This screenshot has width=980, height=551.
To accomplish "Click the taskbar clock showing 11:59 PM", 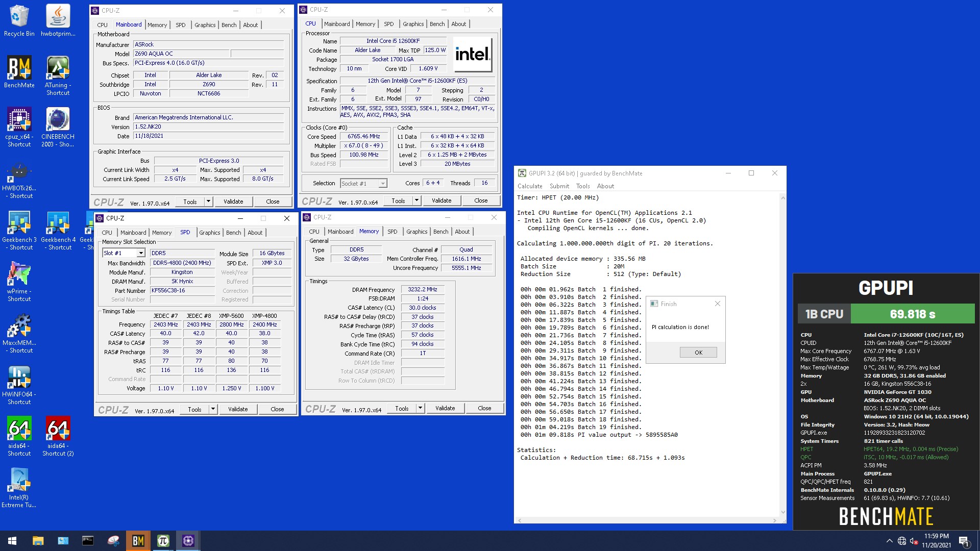I will pyautogui.click(x=936, y=541).
